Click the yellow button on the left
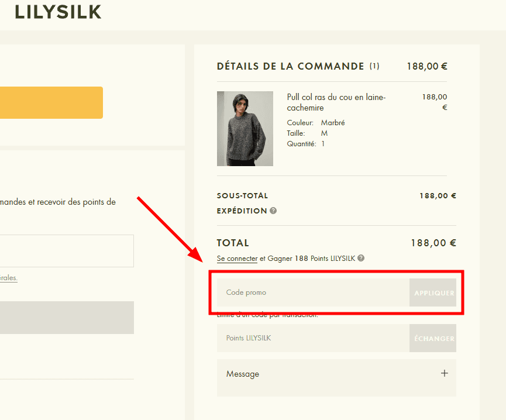The height and width of the screenshot is (420, 506). (51, 102)
